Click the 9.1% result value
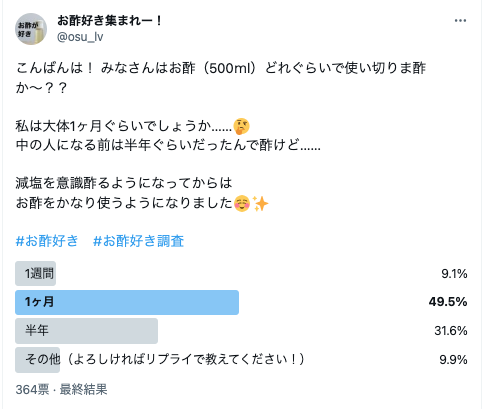Image resolution: width=483 pixels, height=409 pixels. coord(454,274)
